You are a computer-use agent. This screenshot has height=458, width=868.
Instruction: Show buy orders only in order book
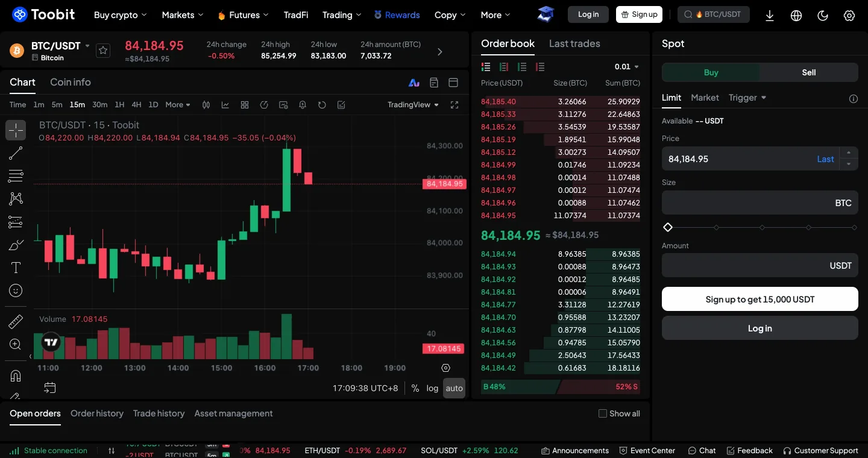pos(522,67)
